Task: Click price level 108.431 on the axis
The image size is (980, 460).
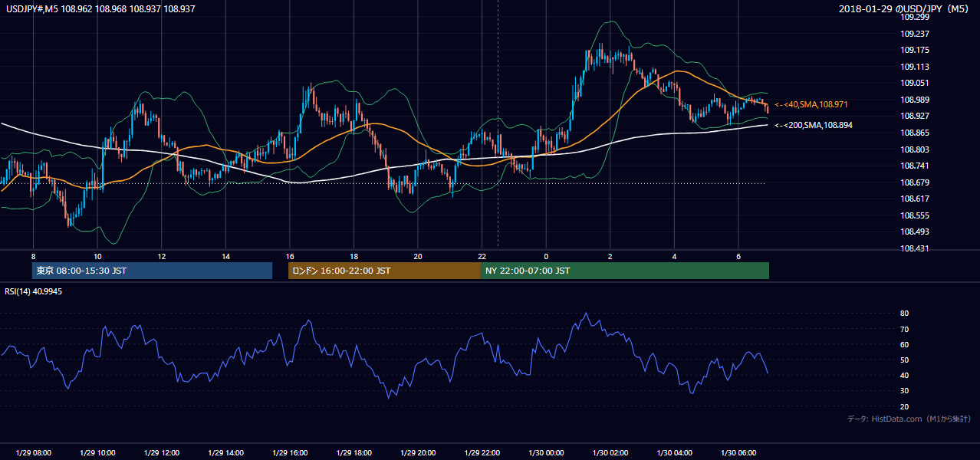Action: coord(915,248)
